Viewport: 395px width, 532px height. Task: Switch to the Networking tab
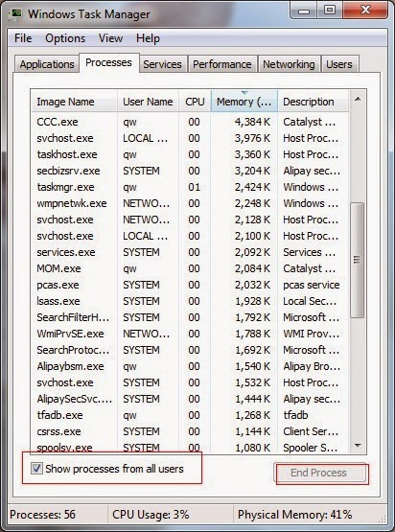pos(289,64)
